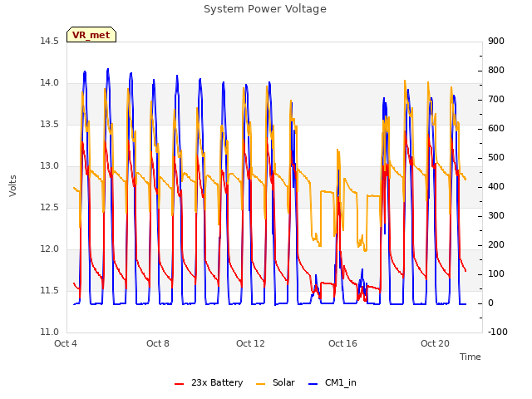Click the 200 right axis value
Screen dimensions: 532x399
[496, 245]
